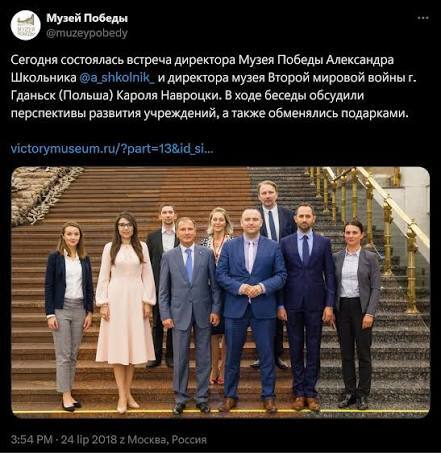441x453 pixels.
Task: Open the Музей Победы profile avatar
Action: [x=26, y=25]
